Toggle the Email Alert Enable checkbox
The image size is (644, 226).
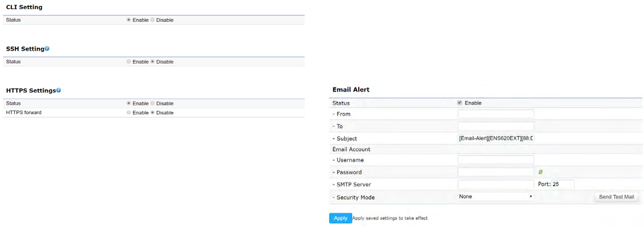pyautogui.click(x=460, y=103)
